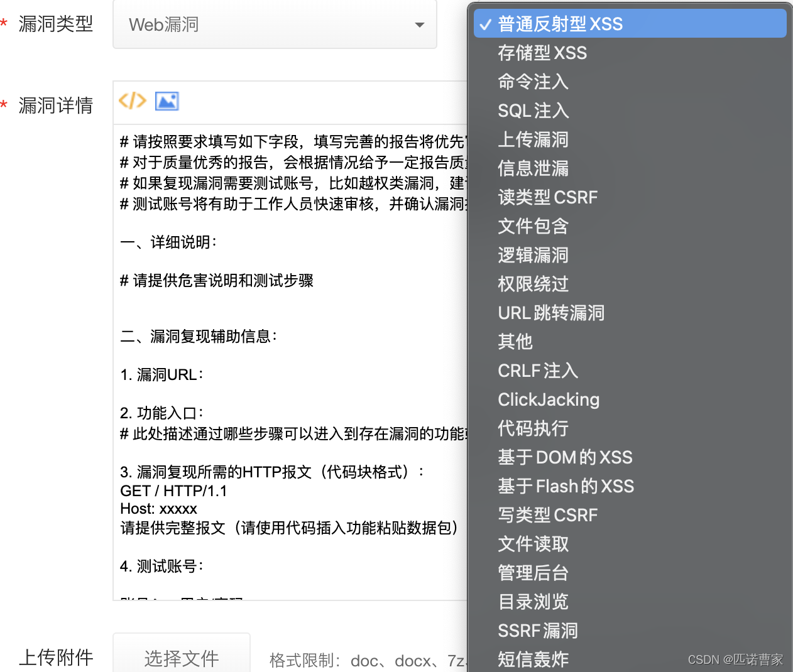This screenshot has width=793, height=672.
Task: Click the 4. 测试账号 line in editor
Action: 162,566
